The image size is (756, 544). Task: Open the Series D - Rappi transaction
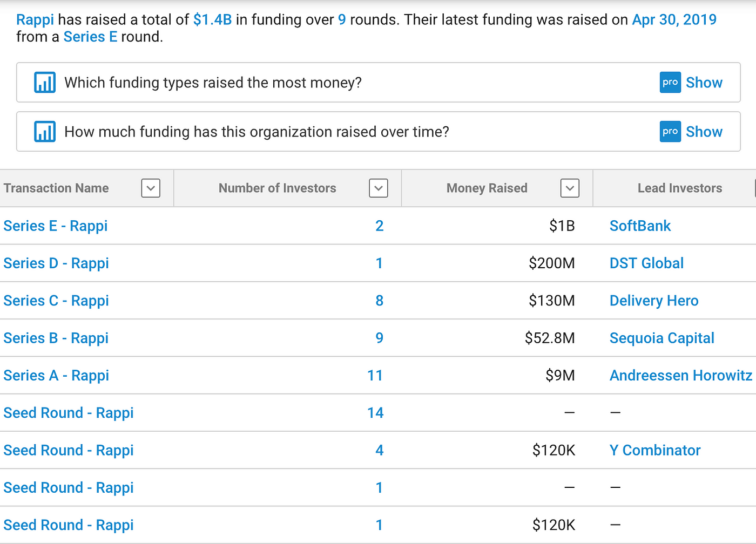(x=56, y=263)
